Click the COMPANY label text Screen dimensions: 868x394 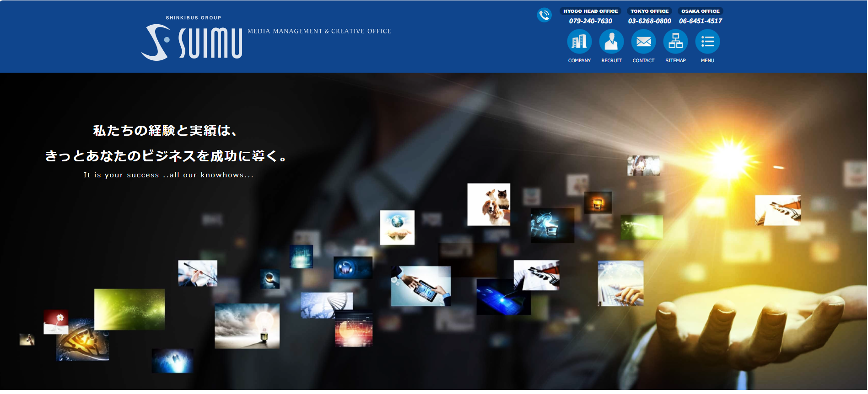(x=579, y=60)
